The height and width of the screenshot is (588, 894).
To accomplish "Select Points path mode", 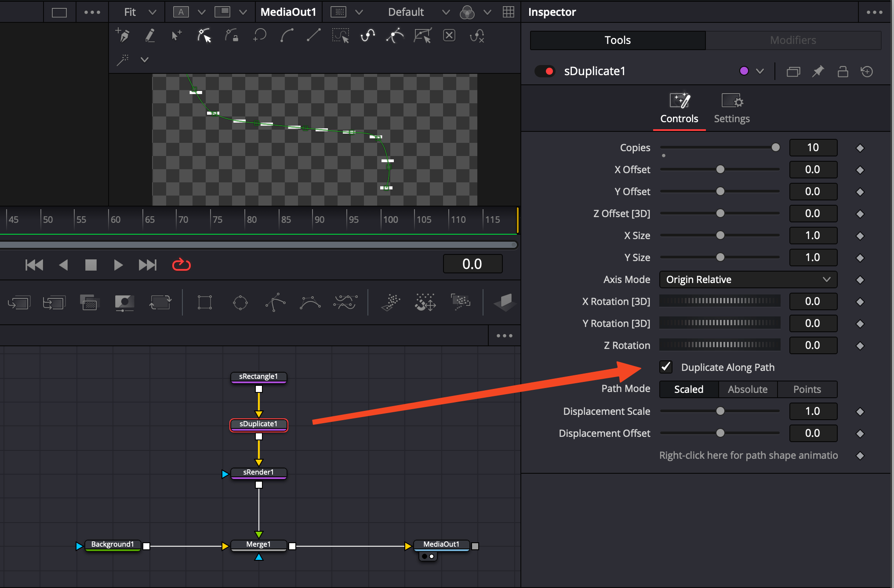I will [x=807, y=389].
